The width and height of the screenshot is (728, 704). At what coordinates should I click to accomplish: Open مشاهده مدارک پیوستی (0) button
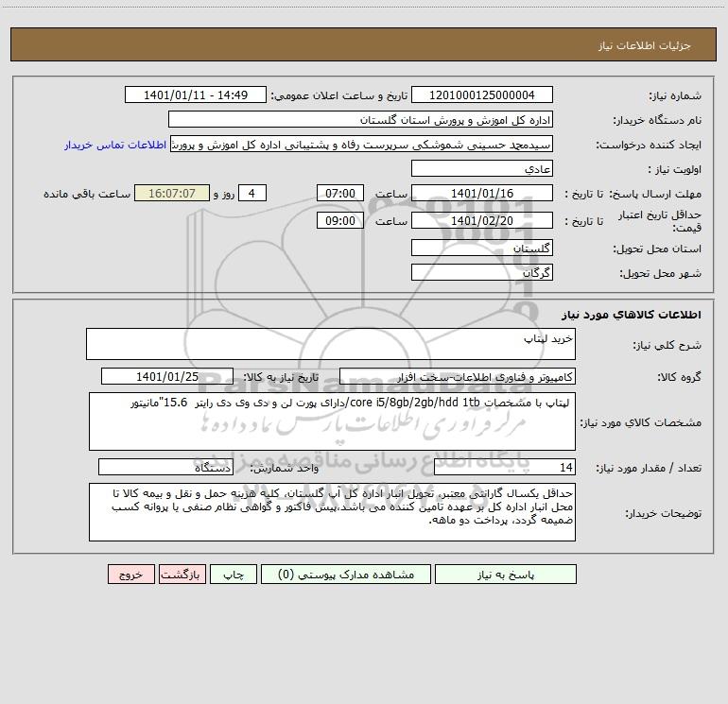346,574
